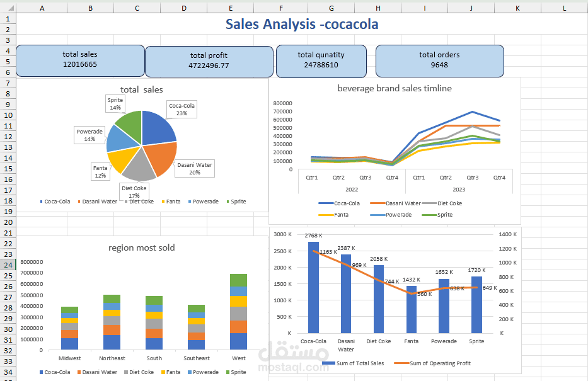Select row 3 header

tap(8, 40)
